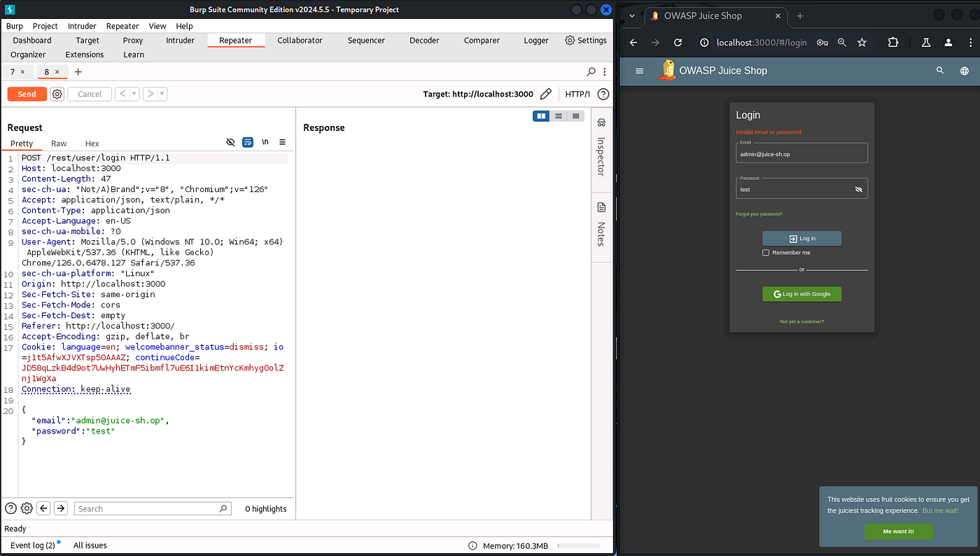
Task: Open Juice Shop sidebar hamburger menu
Action: (x=639, y=71)
